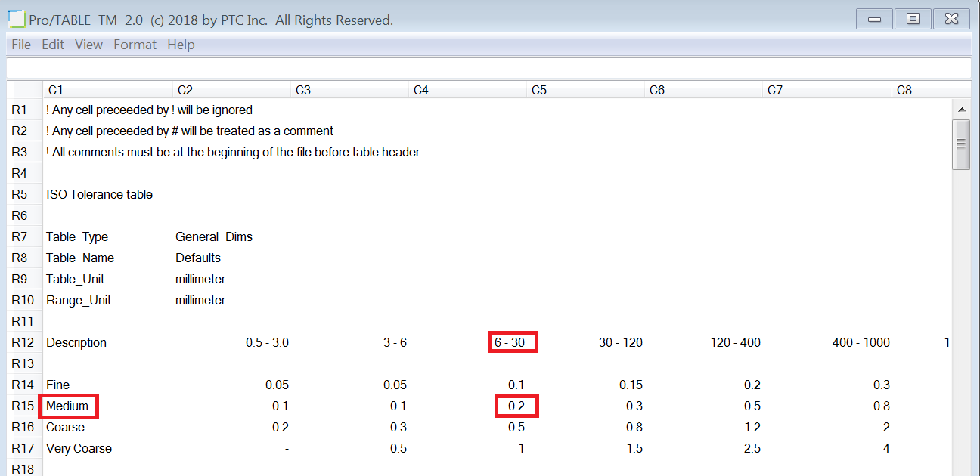
Task: Select the 'ISO Tolerance table' cell
Action: (x=99, y=193)
